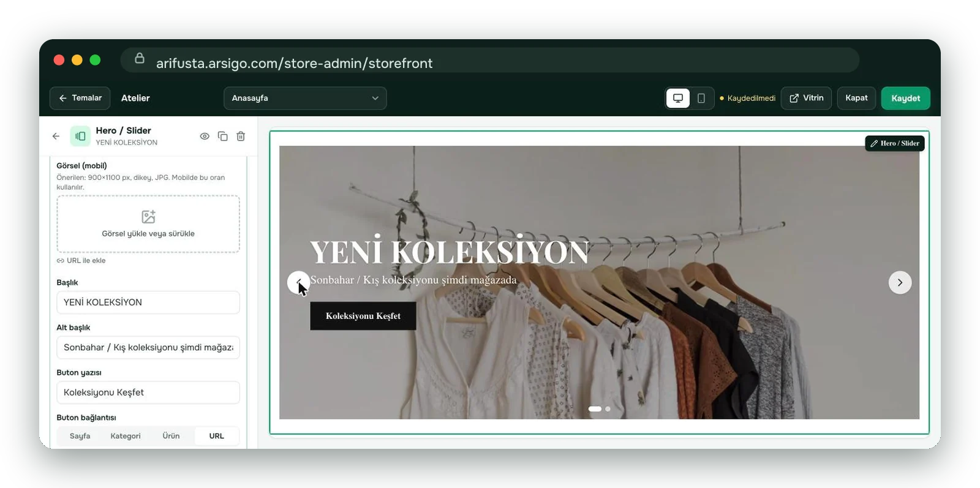This screenshot has width=980, height=488.
Task: Return to Temalar
Action: click(x=80, y=98)
